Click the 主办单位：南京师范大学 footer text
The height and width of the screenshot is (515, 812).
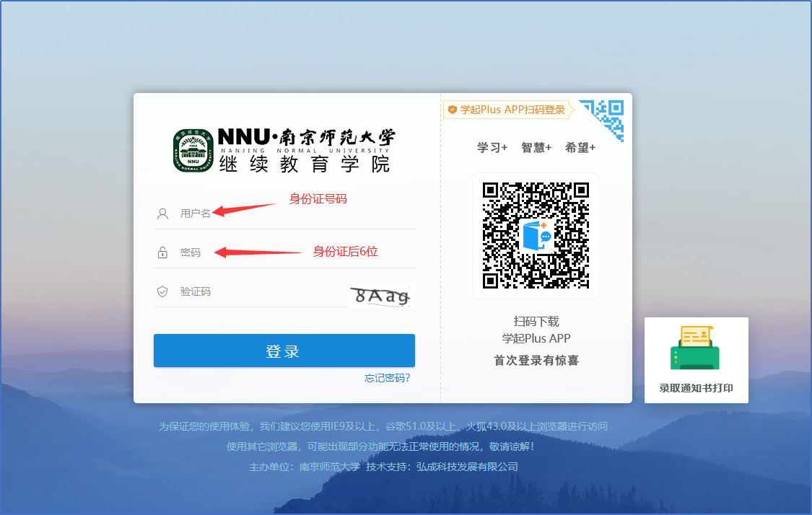[x=304, y=467]
